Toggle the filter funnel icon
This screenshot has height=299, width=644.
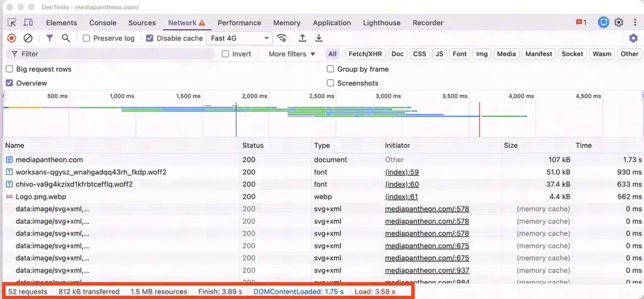pyautogui.click(x=50, y=38)
